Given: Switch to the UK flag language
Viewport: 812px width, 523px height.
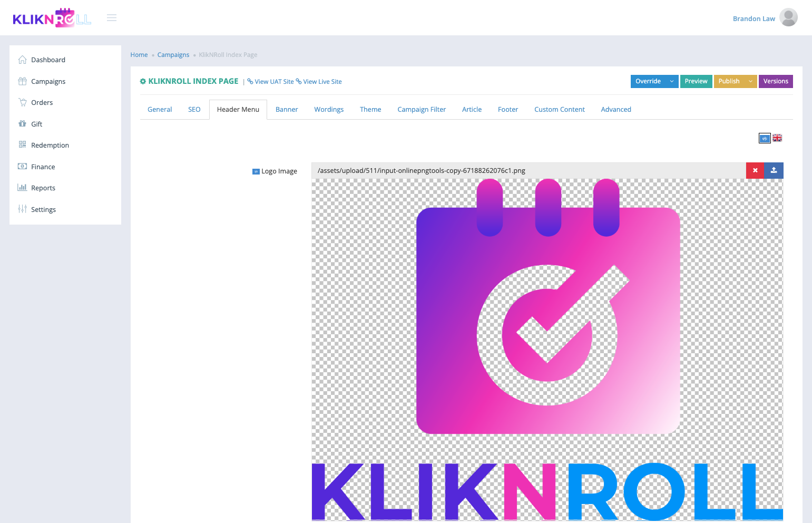Looking at the screenshot, I should (777, 138).
